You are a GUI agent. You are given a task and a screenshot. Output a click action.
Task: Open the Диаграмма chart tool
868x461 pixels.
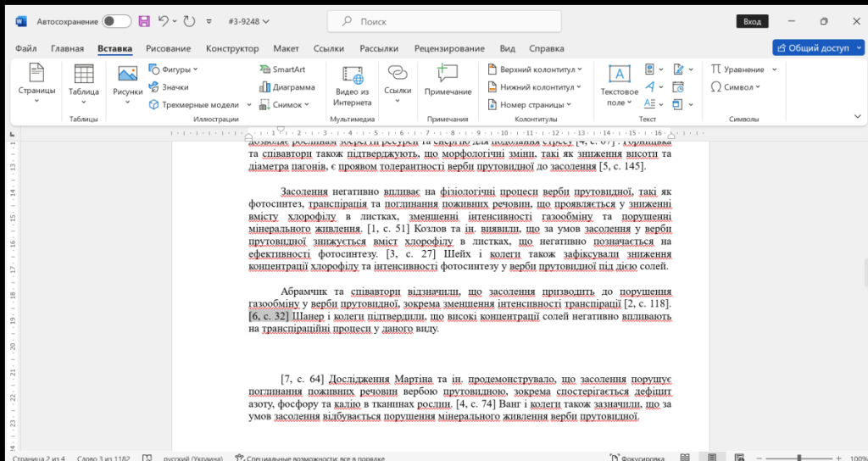(x=287, y=87)
